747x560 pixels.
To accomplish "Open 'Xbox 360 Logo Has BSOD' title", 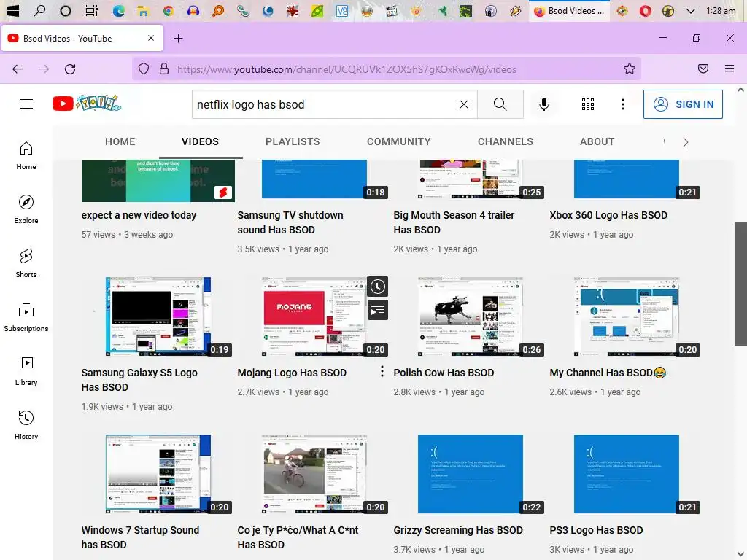I will pyautogui.click(x=608, y=215).
